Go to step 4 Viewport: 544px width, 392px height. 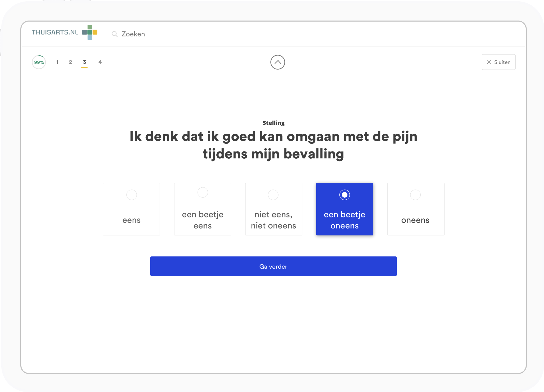(x=100, y=62)
